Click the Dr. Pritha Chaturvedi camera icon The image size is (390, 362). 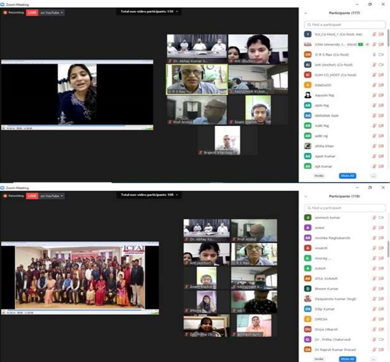(x=381, y=339)
